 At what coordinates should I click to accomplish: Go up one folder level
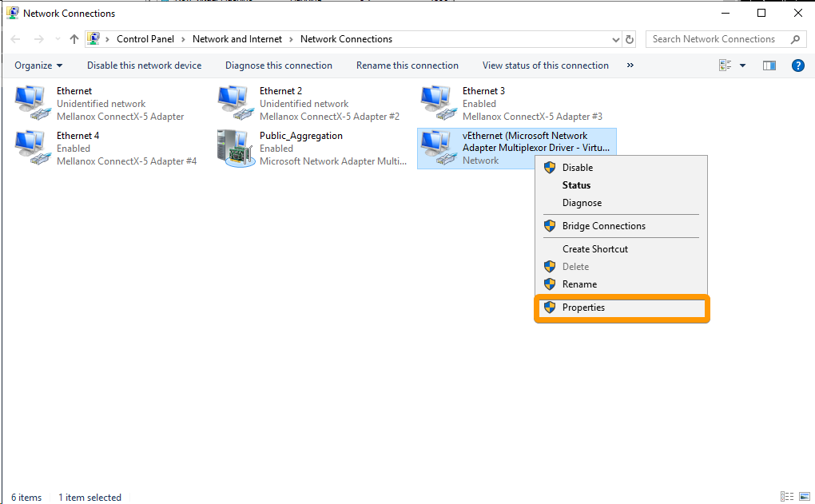pyautogui.click(x=74, y=39)
